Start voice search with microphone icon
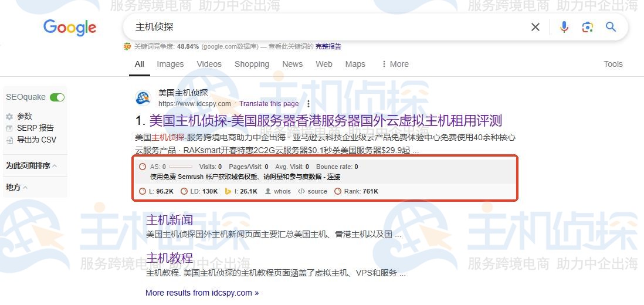644x305 pixels. click(564, 27)
